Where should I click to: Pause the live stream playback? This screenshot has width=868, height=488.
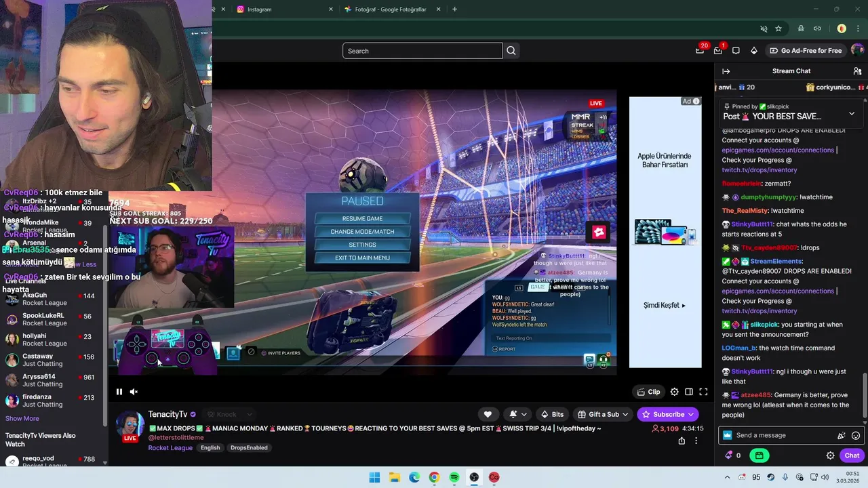(119, 392)
